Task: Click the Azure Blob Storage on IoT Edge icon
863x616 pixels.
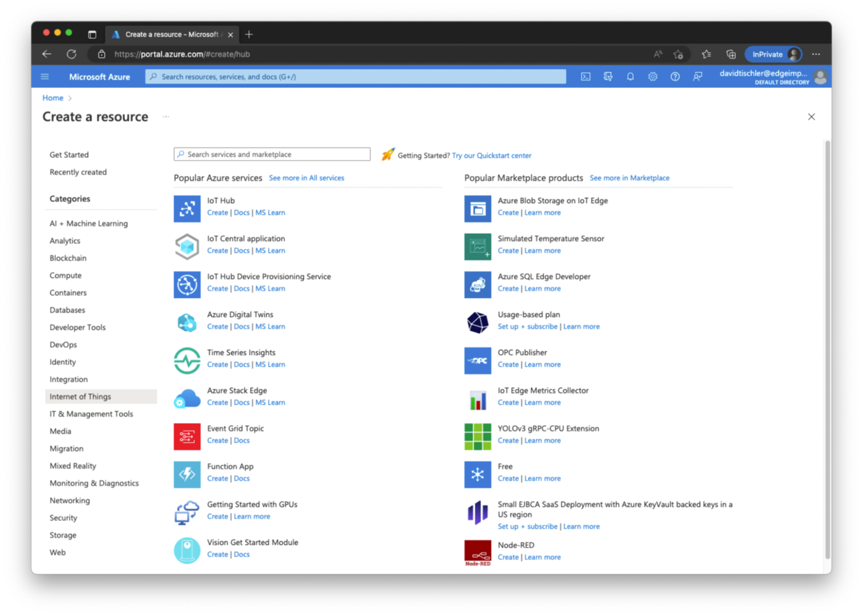Action: pos(478,208)
